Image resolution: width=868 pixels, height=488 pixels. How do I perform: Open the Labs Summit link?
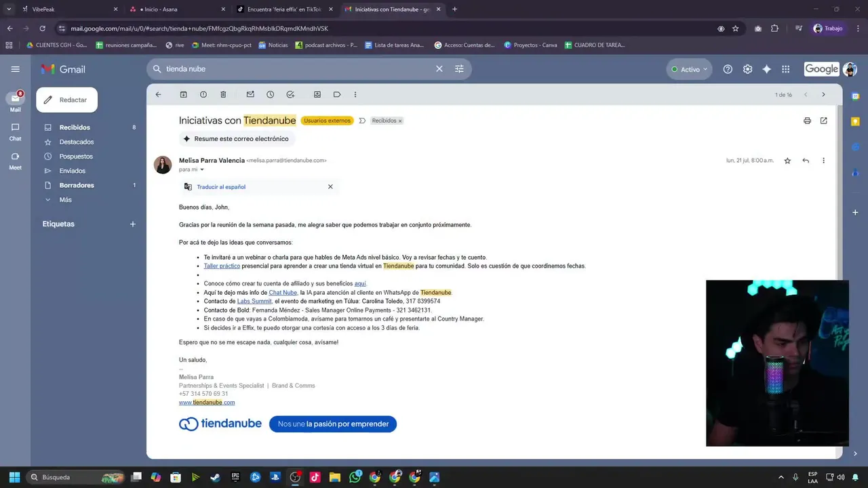pyautogui.click(x=254, y=302)
